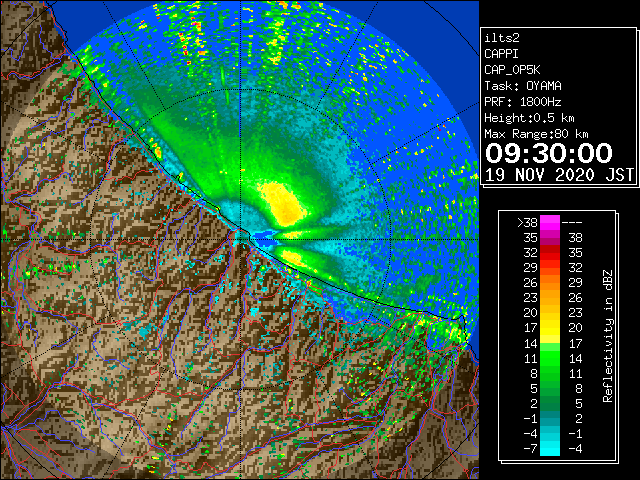Click the radar site at crosshair center
The width and height of the screenshot is (640, 480).
pos(241,239)
